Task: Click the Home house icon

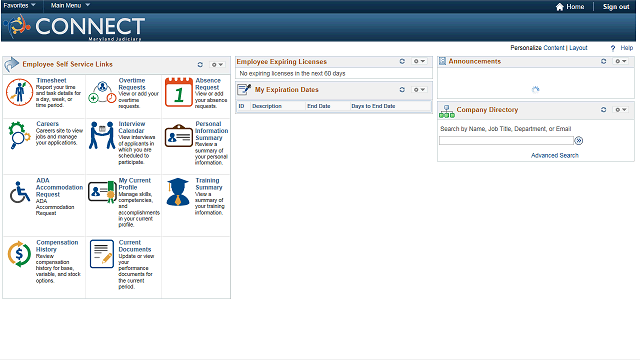Action: (x=560, y=7)
